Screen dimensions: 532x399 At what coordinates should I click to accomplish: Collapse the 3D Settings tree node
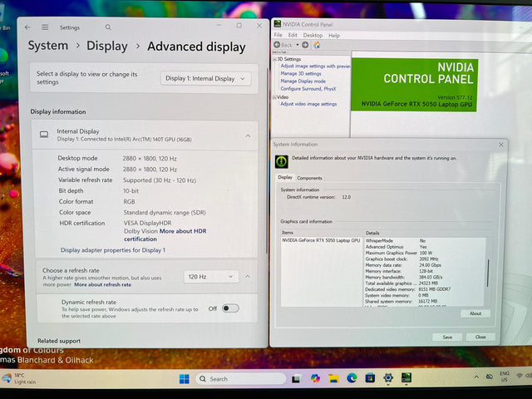pyautogui.click(x=274, y=59)
